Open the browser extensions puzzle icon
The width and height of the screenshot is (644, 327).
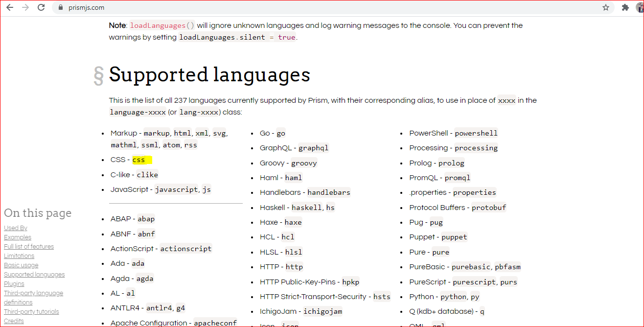coord(625,7)
